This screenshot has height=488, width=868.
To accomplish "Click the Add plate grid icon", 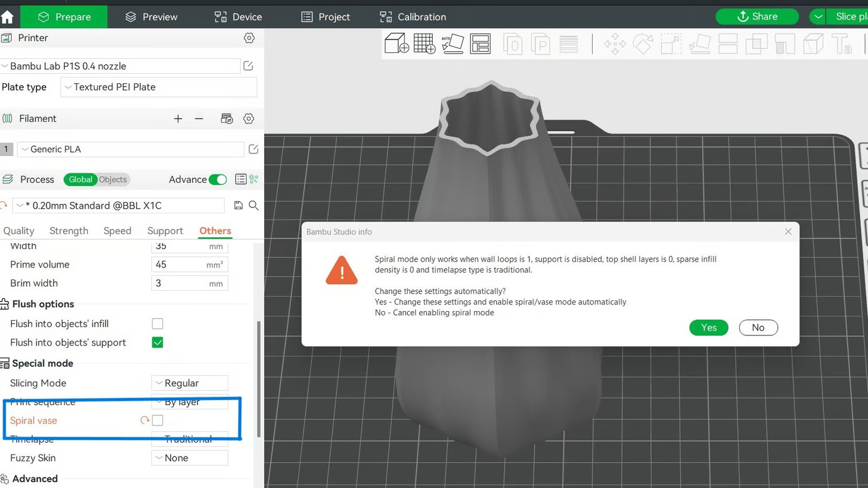I will pos(424,44).
